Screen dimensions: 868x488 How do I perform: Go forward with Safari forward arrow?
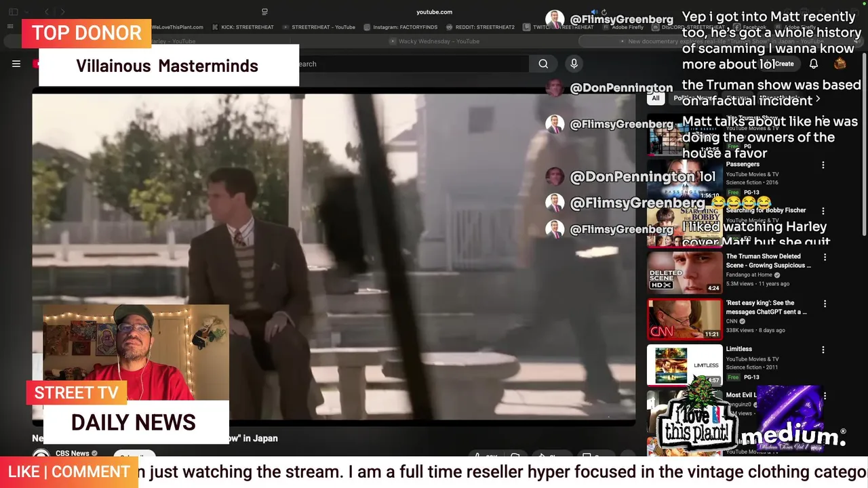(x=62, y=12)
